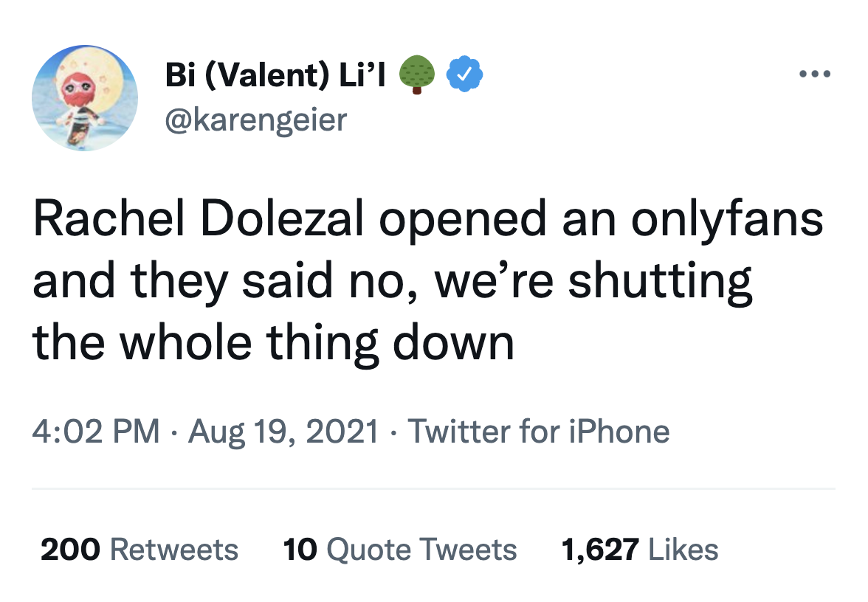Click the bold 10 quote count
Viewport: 868px width, 602px height.
[x=300, y=550]
